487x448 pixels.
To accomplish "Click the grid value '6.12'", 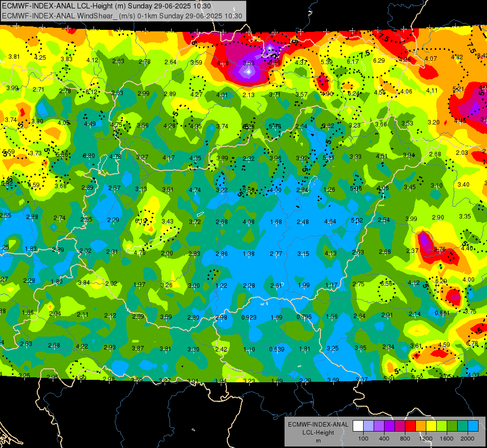I will pos(92,92).
